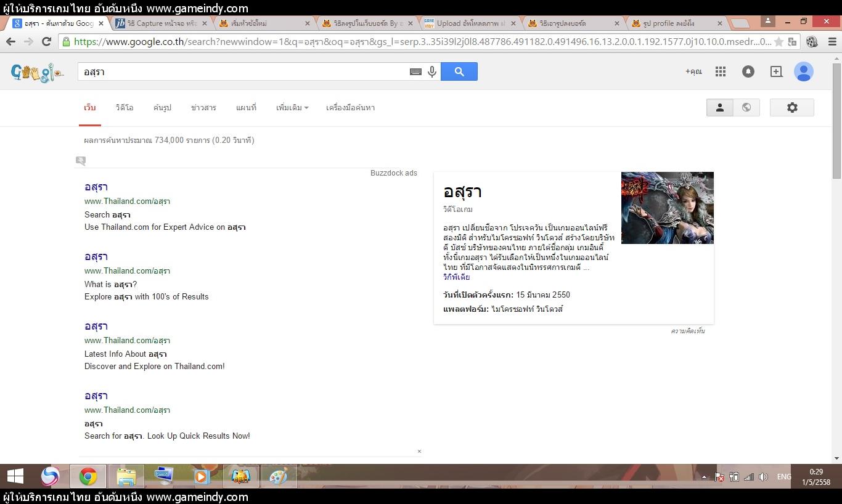Open File Explorer from taskbar
Viewport: 842px width, 504px height.
point(126,476)
